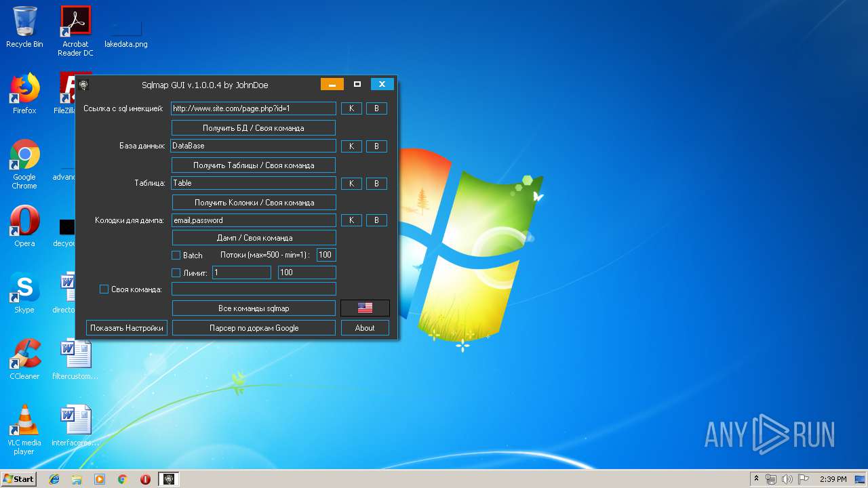
Task: Open Firefox desktop shortcut
Action: click(24, 94)
